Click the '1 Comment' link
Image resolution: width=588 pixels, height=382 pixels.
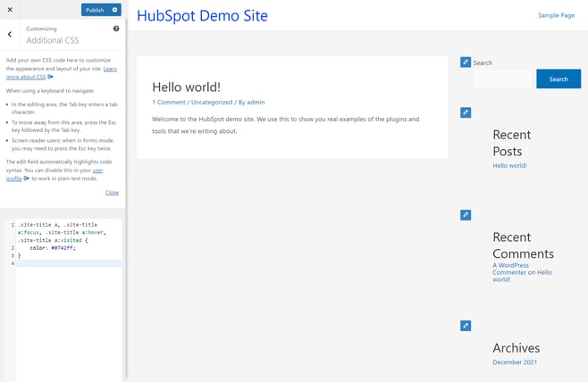[169, 103]
